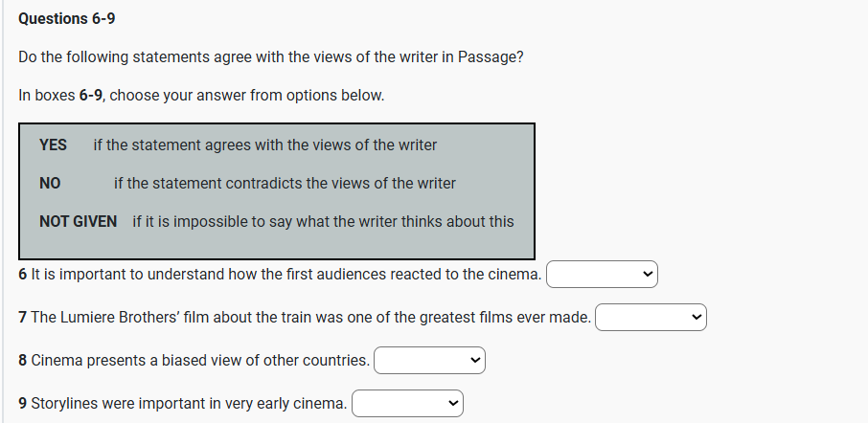Click the bold "YES" label

point(53,145)
